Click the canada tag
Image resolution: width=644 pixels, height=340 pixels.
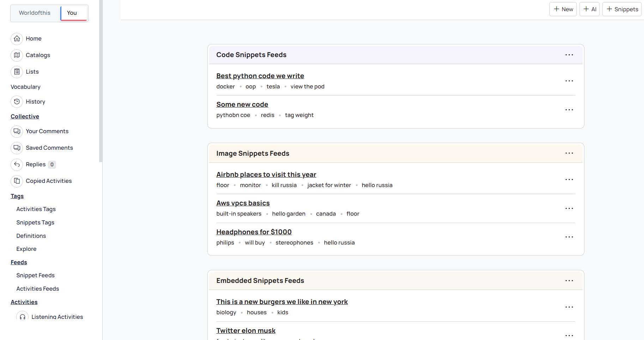point(326,214)
